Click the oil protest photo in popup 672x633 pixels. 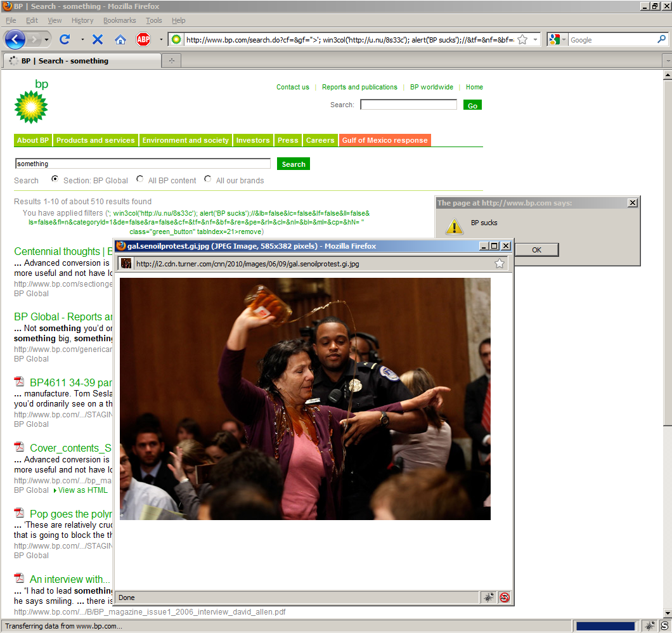point(305,399)
